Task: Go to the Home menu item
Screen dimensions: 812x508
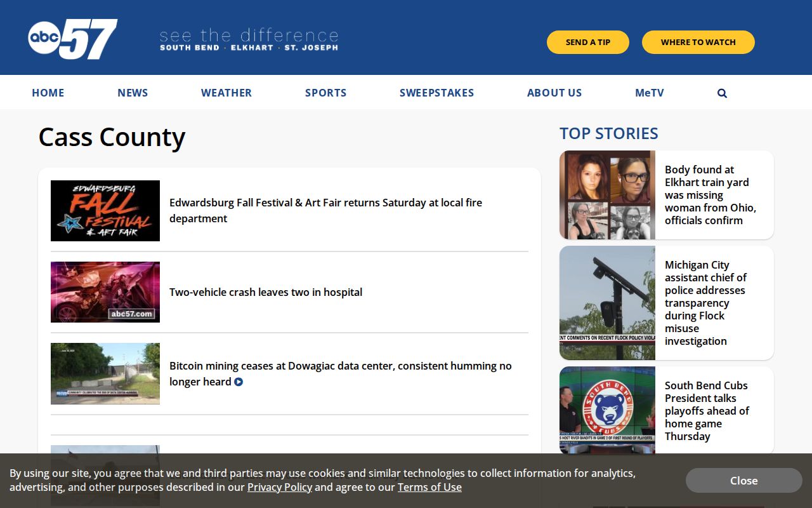Action: [x=48, y=93]
